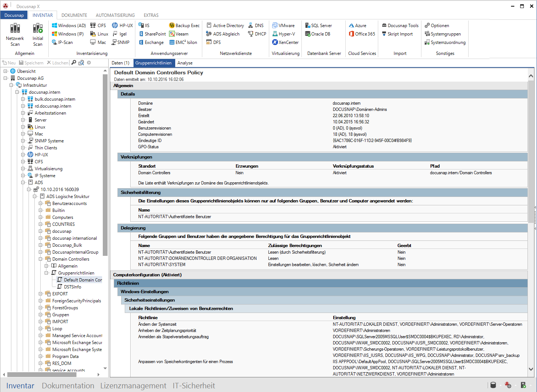This screenshot has height=392, width=537.
Task: Open Veeam scan
Action: 179,34
